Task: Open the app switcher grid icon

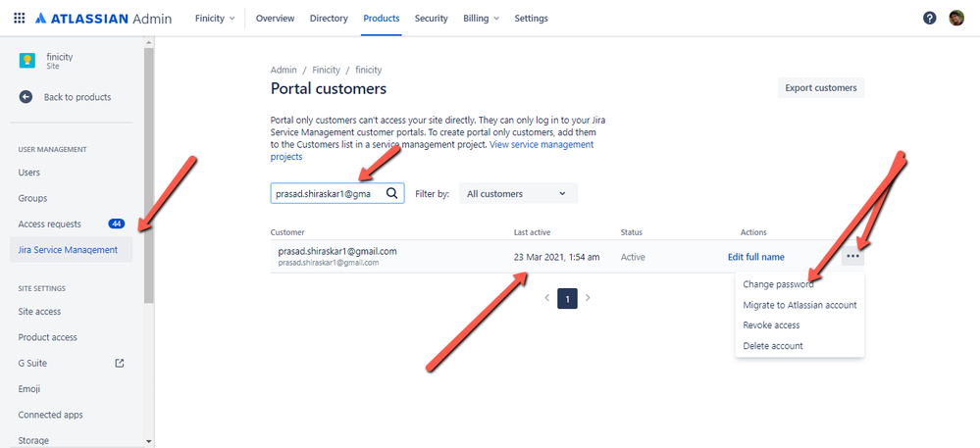Action: (x=20, y=18)
